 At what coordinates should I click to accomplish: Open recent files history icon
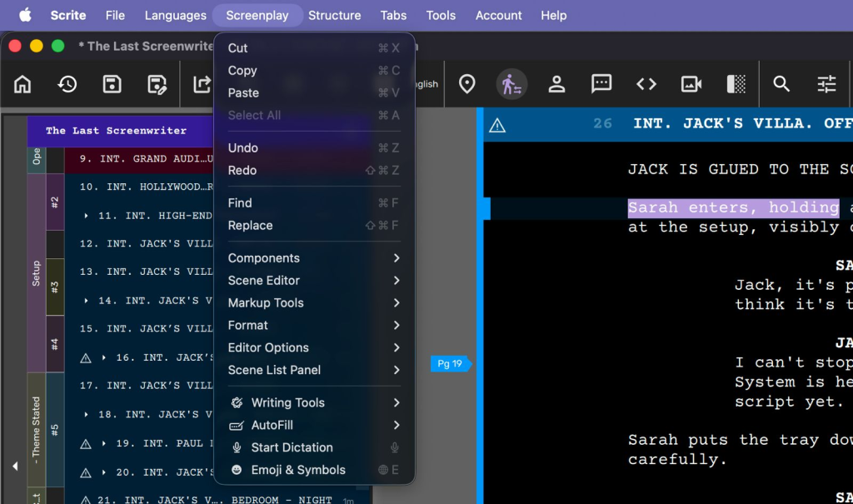point(67,84)
